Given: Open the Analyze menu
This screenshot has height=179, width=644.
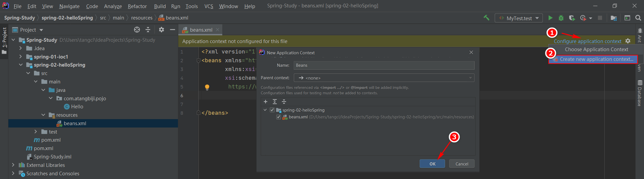Looking at the screenshot, I should (x=113, y=6).
